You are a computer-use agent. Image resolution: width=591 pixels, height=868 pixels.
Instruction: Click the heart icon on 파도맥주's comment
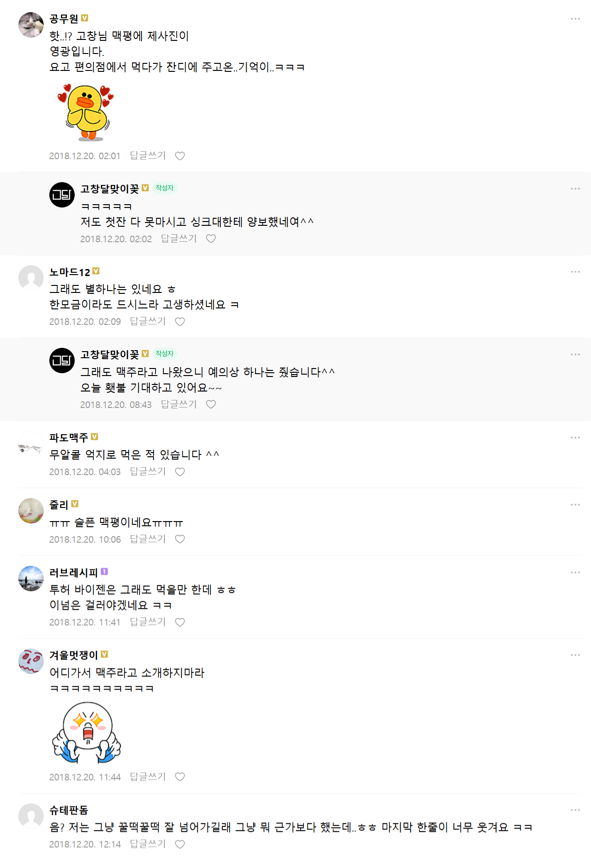click(180, 472)
